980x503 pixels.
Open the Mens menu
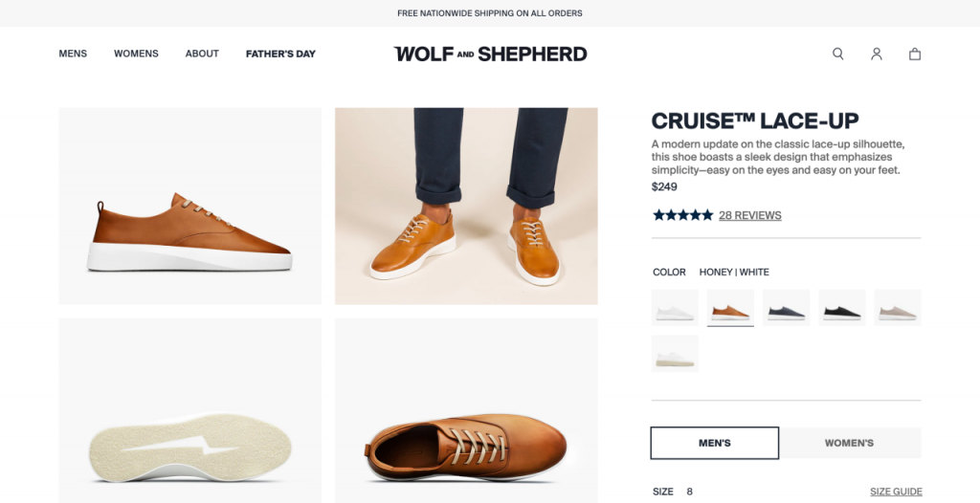(73, 54)
